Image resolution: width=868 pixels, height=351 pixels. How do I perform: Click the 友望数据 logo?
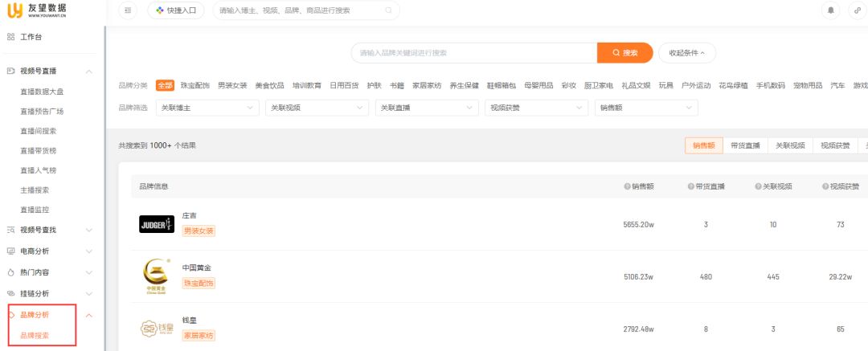(x=36, y=10)
